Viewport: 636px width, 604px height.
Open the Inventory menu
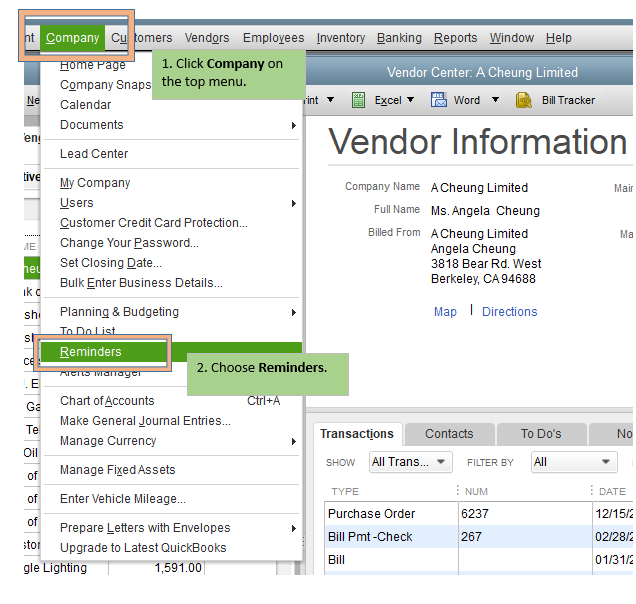click(x=341, y=38)
